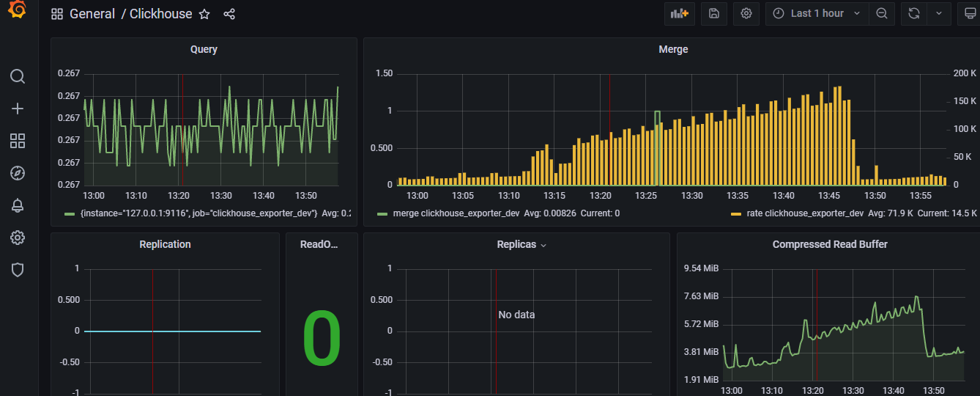Open the Explore compass icon
Viewport: 980px width, 396px height.
click(x=18, y=173)
